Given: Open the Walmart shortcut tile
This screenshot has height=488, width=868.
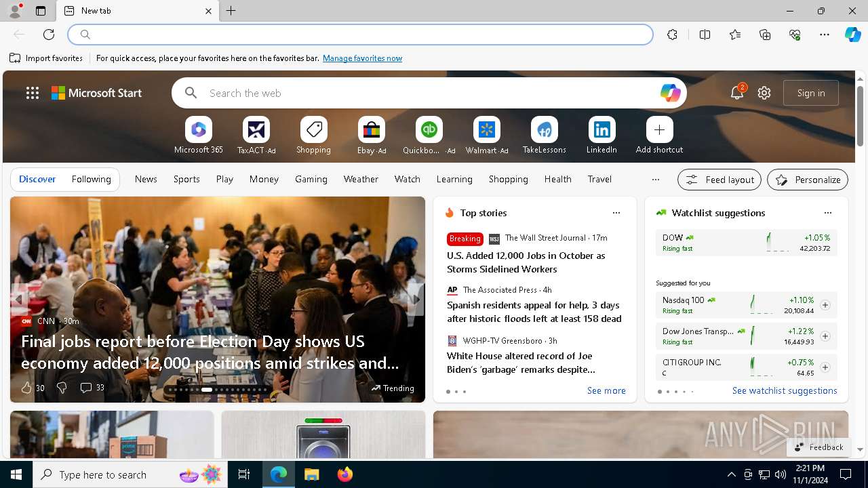Looking at the screenshot, I should click(x=486, y=129).
